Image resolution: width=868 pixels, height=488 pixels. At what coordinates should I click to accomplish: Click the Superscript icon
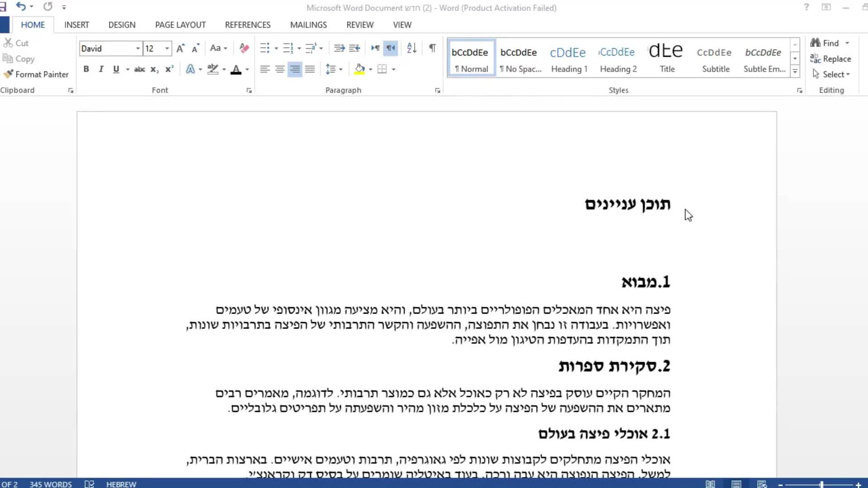click(x=170, y=69)
